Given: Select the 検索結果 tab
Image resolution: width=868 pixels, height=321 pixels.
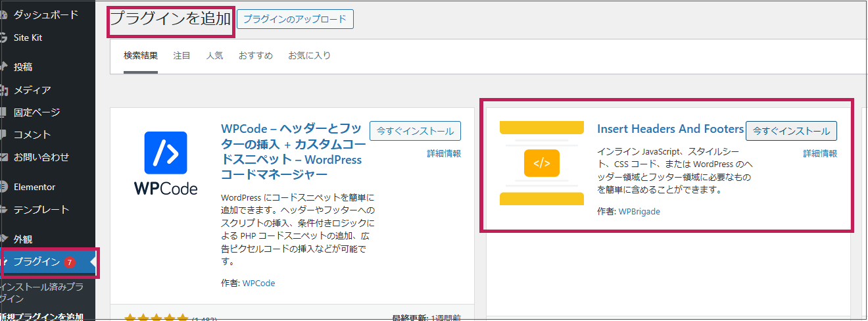Looking at the screenshot, I should click(141, 55).
